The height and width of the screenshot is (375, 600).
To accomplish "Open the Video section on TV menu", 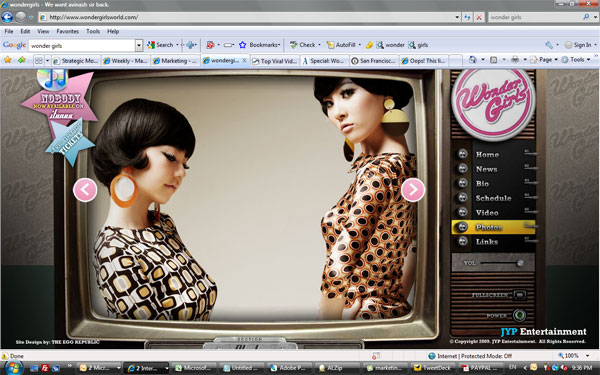I will [487, 212].
